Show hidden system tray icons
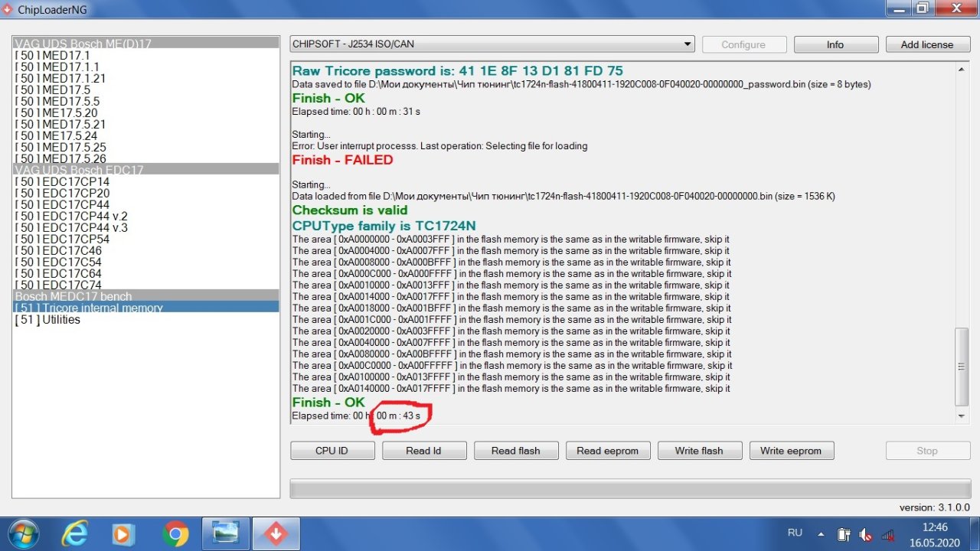The image size is (980, 551). coord(821,534)
